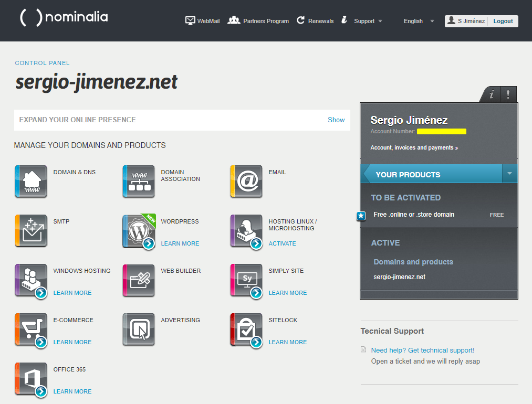The image size is (532, 404).
Task: Click the Support info icon in header
Action: (x=344, y=20)
